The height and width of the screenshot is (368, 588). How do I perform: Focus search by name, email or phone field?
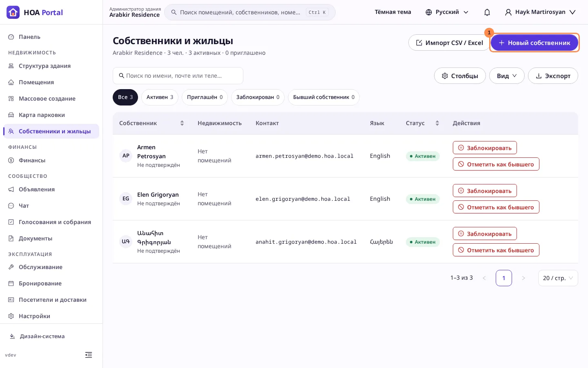coord(178,76)
